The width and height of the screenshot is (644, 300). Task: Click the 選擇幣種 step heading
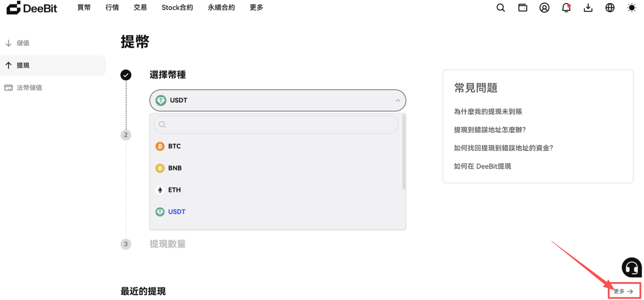[168, 75]
